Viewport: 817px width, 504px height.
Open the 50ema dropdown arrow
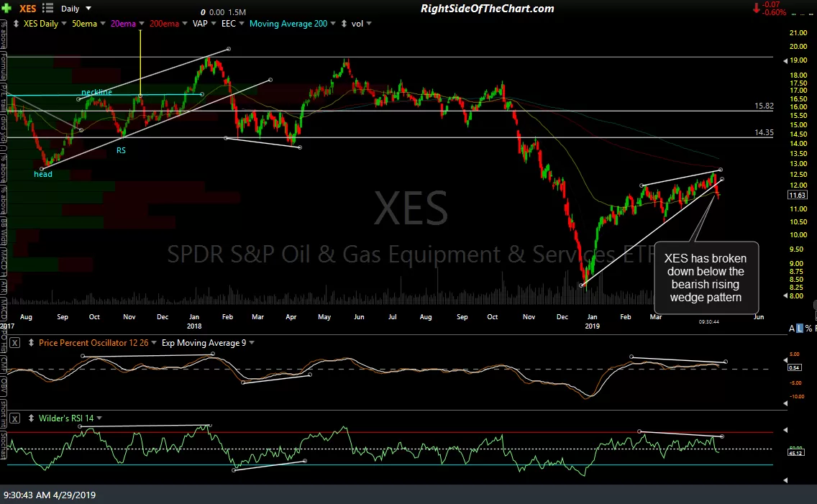click(103, 24)
